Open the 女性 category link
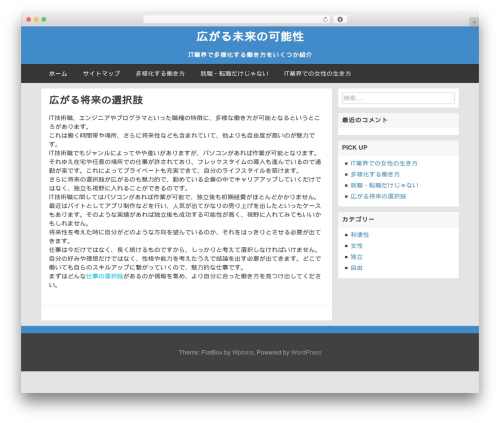The height and width of the screenshot is (423, 500). [357, 246]
